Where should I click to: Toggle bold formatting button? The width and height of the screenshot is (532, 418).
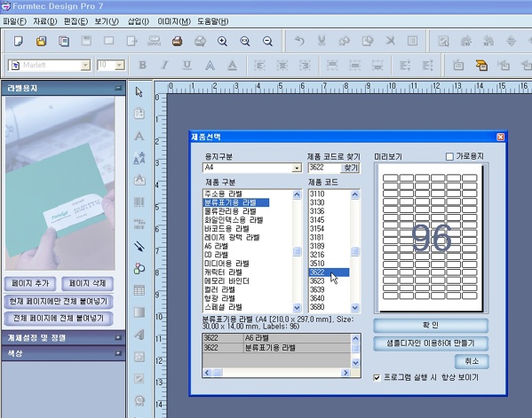point(142,65)
